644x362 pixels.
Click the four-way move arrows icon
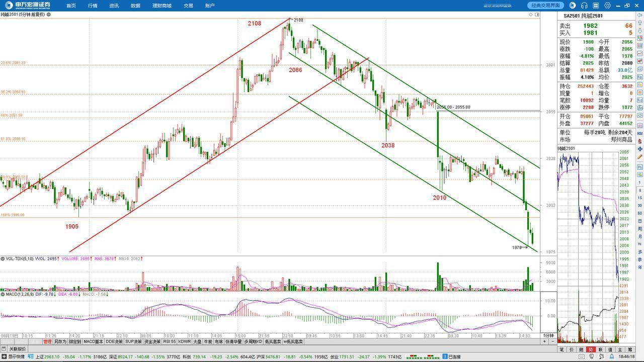pos(639,149)
